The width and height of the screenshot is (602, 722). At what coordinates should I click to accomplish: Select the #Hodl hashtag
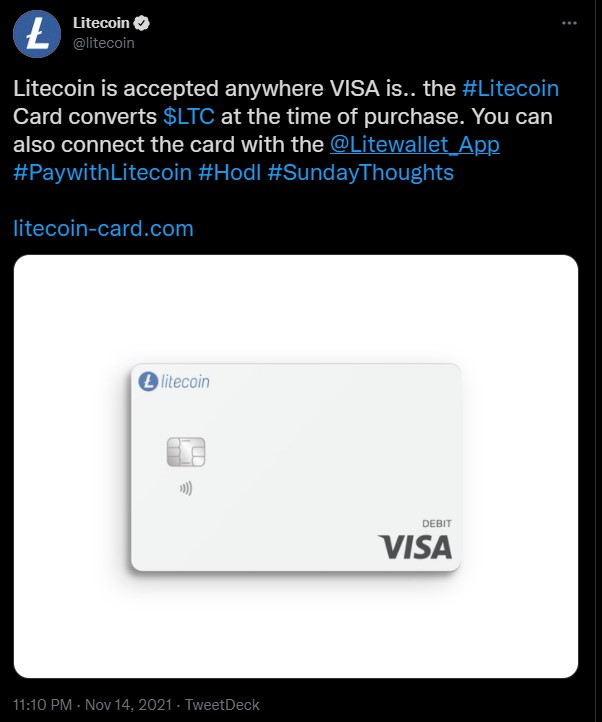click(229, 172)
